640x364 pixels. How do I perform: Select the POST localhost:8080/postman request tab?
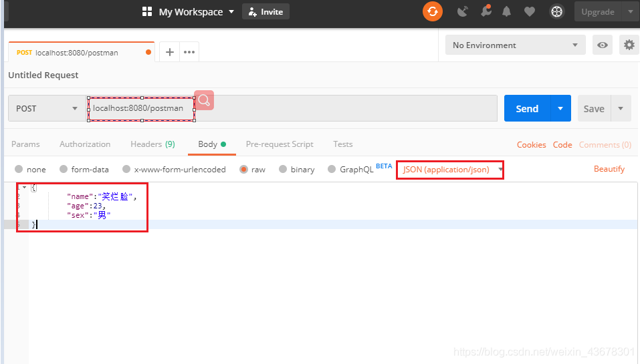82,52
